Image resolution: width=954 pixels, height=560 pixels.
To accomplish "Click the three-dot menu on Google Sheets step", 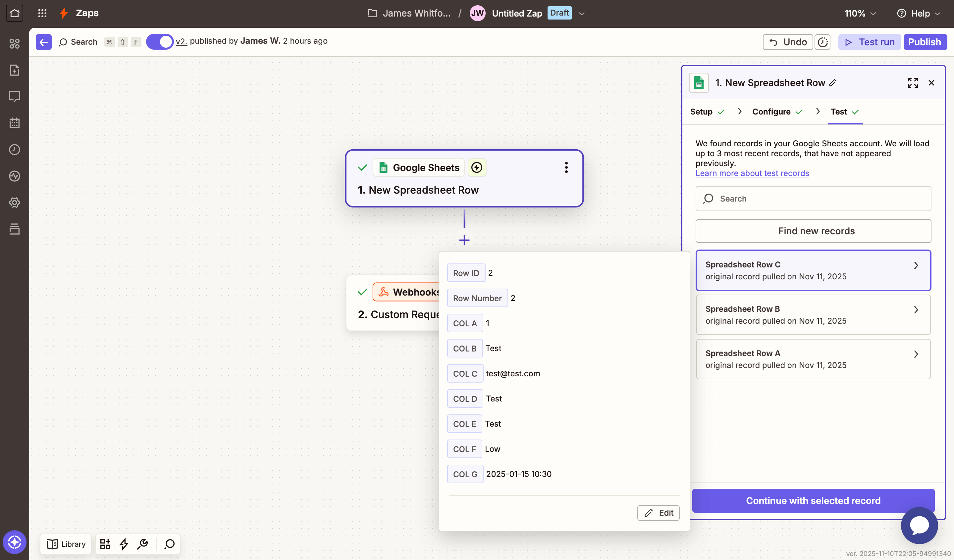I will 566,167.
